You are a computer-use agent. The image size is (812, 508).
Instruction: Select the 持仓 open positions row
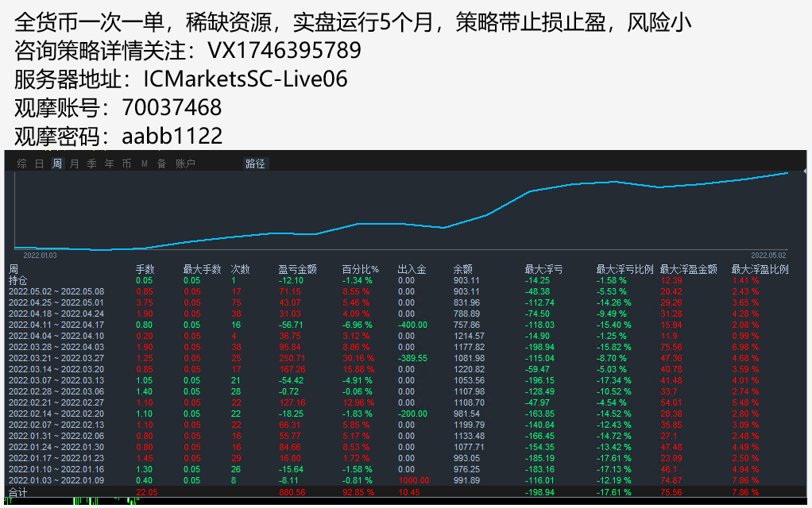click(17, 280)
